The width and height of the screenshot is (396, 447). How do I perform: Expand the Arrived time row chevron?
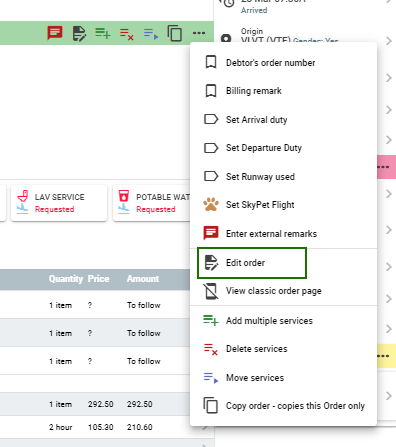point(388,2)
